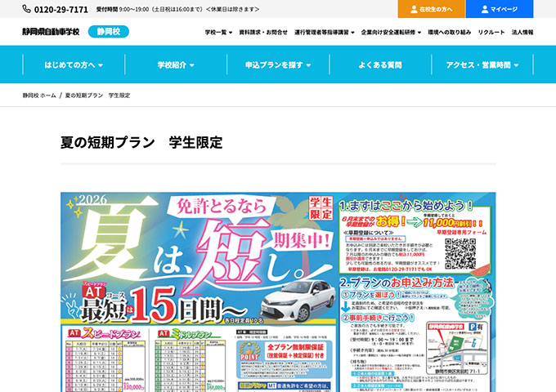Click the 受付時間 9:00〜19:00 text

tap(177, 9)
